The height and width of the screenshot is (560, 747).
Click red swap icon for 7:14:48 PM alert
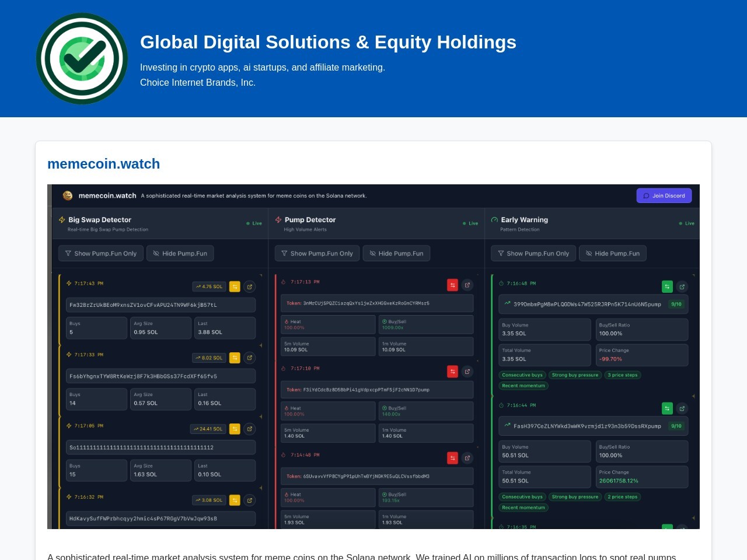tap(452, 458)
